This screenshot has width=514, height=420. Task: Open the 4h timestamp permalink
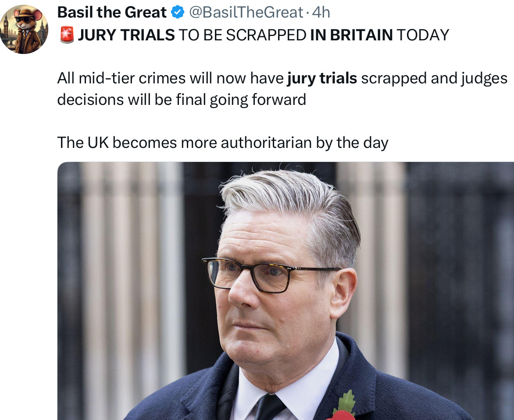coord(321,12)
